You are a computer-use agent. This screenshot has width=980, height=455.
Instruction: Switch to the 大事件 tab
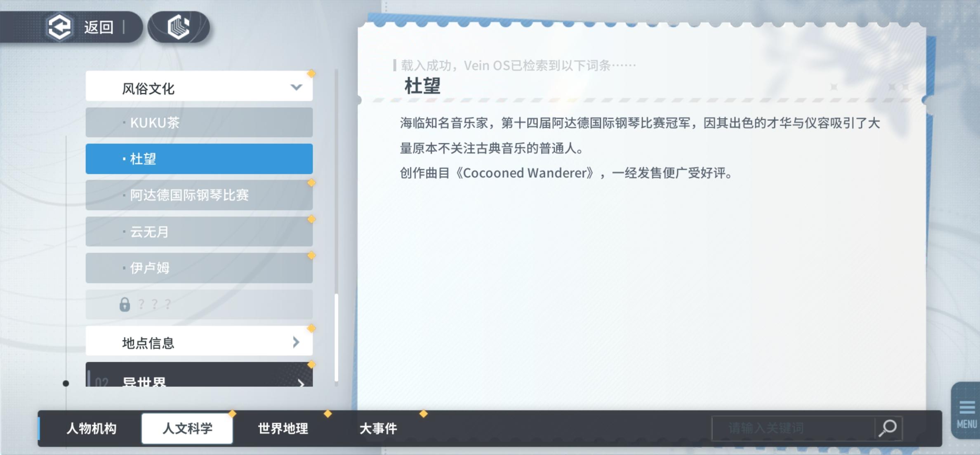pyautogui.click(x=378, y=428)
